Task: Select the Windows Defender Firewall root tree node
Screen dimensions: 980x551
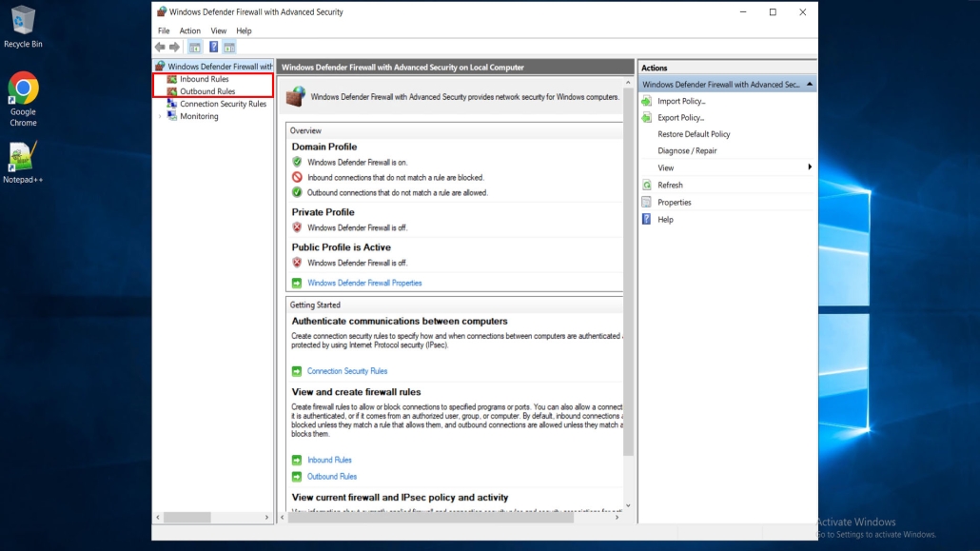Action: coord(220,67)
